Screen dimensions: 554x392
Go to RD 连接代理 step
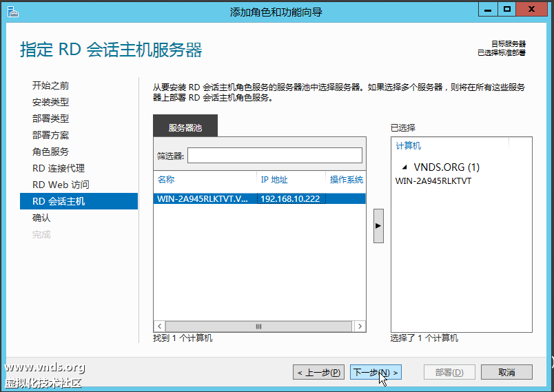click(59, 169)
